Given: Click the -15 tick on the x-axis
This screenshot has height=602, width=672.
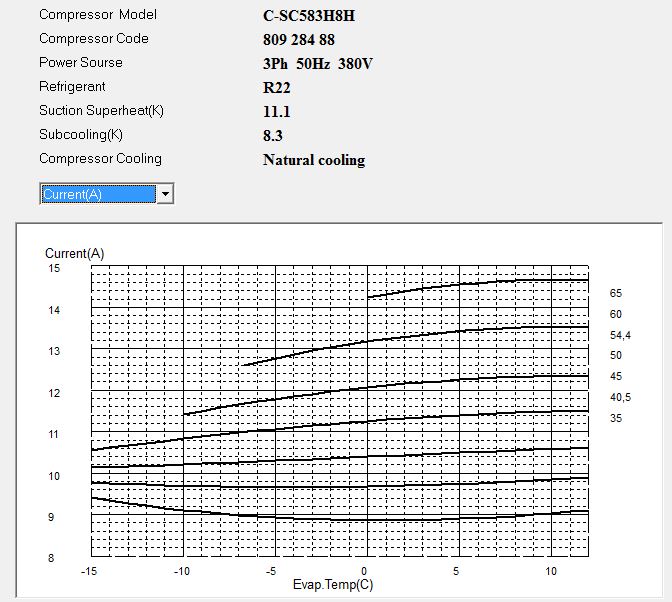Looking at the screenshot, I should coord(91,570).
